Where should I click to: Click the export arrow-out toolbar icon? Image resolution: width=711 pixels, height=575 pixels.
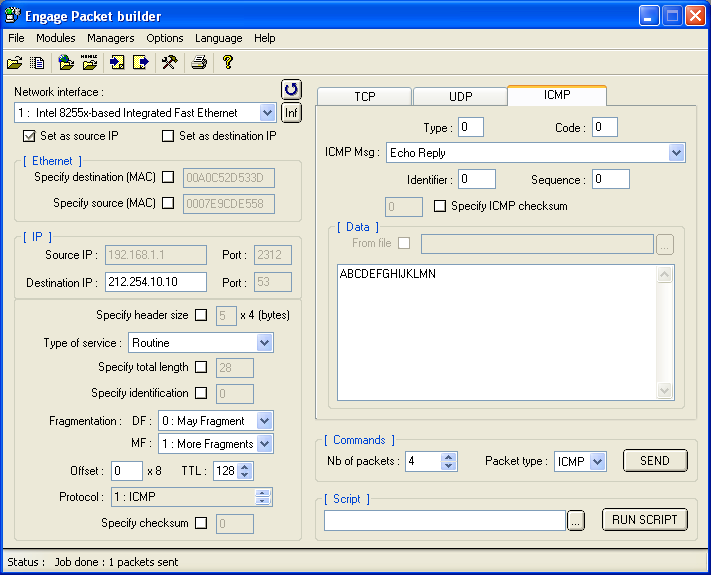tap(141, 62)
